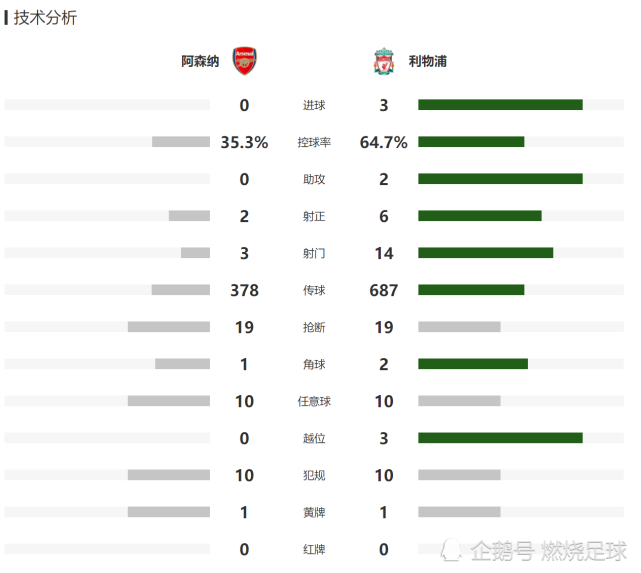Click Arsenal's 378 passes value

pyautogui.click(x=244, y=291)
